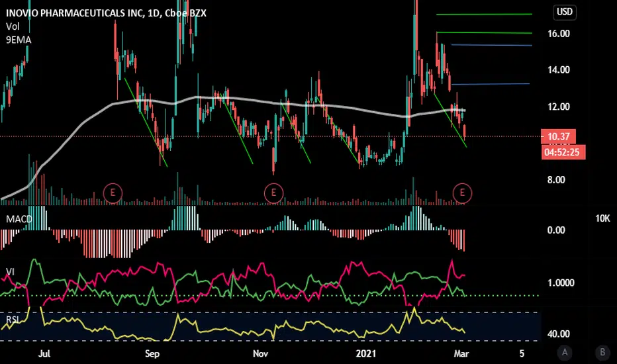
Task: Click the 1.0000 VI scale label
Action: pyautogui.click(x=561, y=283)
